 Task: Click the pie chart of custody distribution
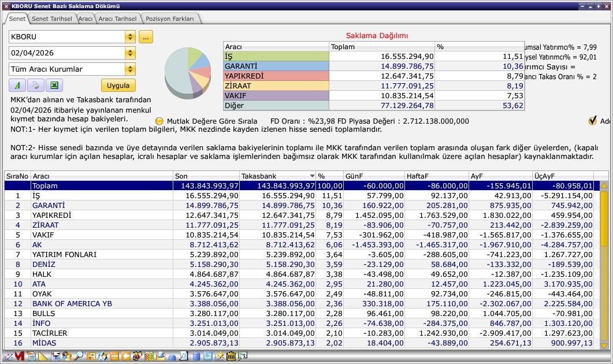coord(187,73)
